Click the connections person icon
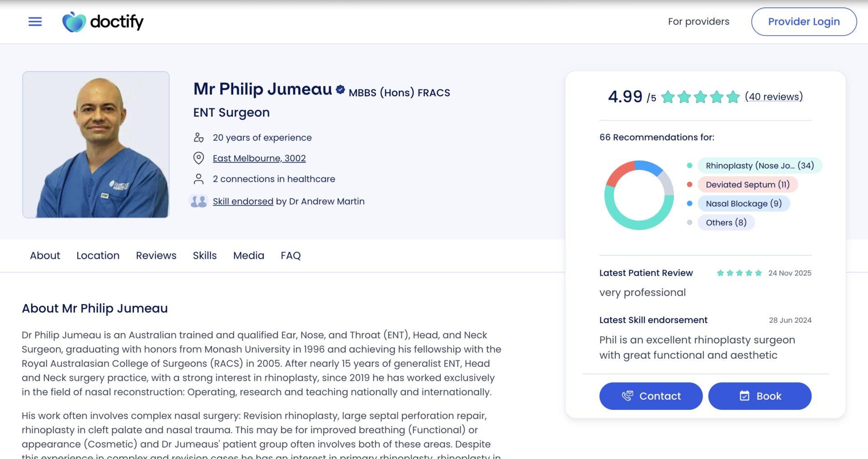Viewport: 868px width, 459px height. [198, 179]
